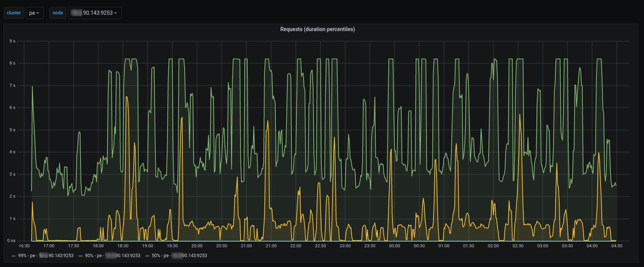The width and height of the screenshot is (644, 267).
Task: Toggle the 50% series in the legend
Action: pyautogui.click(x=179, y=256)
